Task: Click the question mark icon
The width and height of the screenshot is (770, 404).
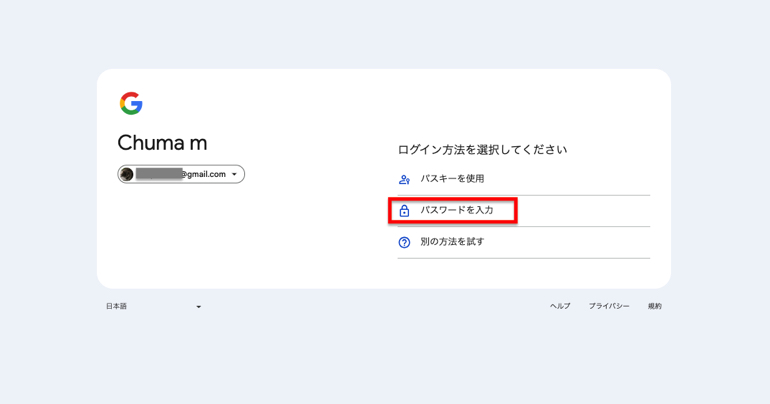Action: [404, 242]
